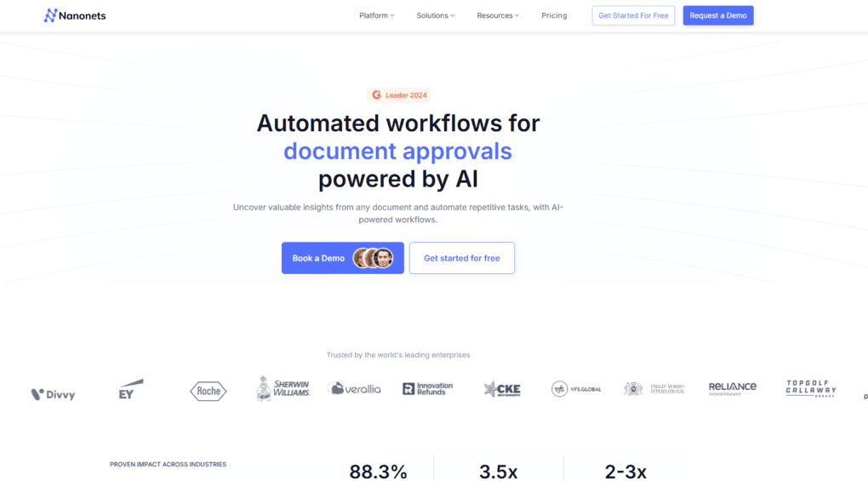Go to the Pricing page
The width and height of the screenshot is (868, 481).
[x=554, y=15]
